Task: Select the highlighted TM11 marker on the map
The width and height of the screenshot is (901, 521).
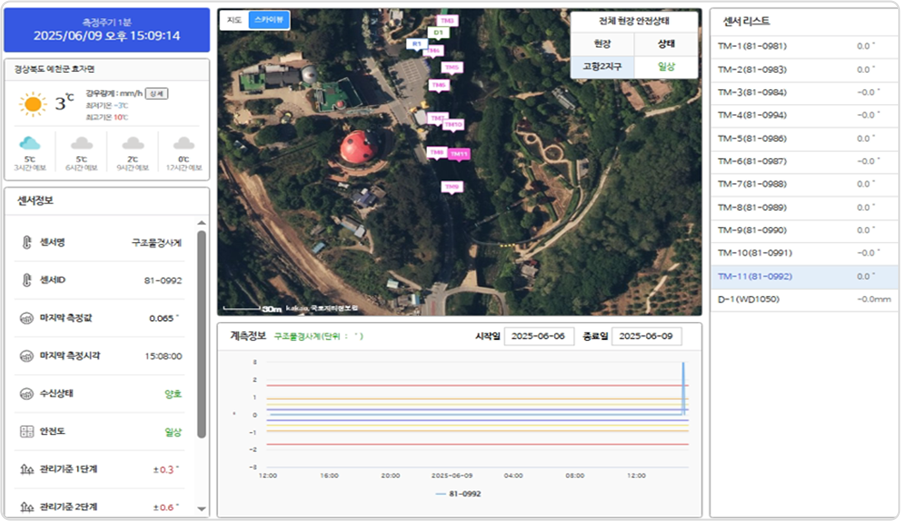Action: click(x=459, y=154)
